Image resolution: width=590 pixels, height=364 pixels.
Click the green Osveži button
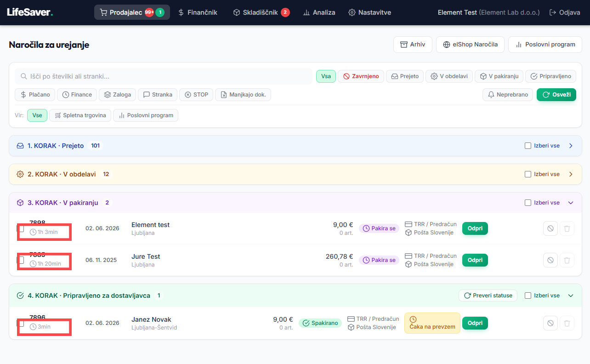point(556,95)
